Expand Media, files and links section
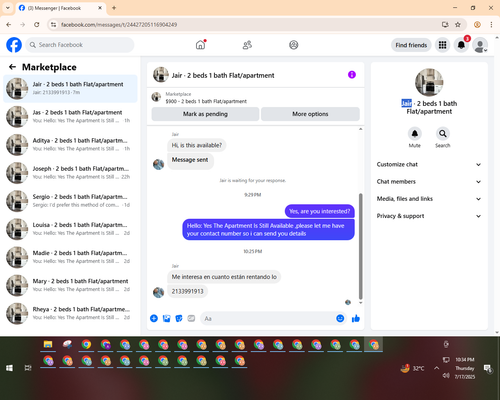The height and width of the screenshot is (400, 500). pos(429,199)
